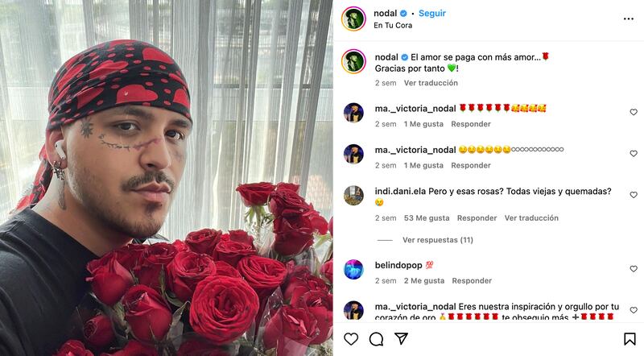Show translation of nodal's caption
The width and height of the screenshot is (644, 356).
tap(431, 83)
